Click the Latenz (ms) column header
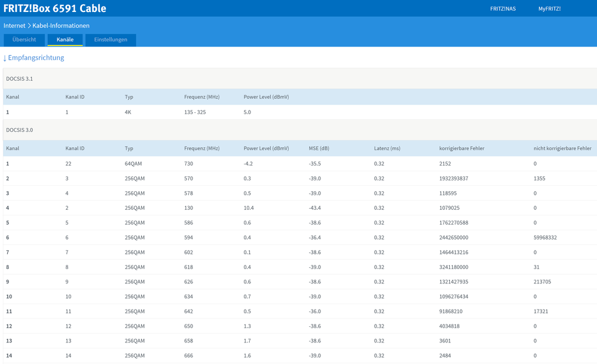Image resolution: width=597 pixels, height=364 pixels. tap(387, 148)
